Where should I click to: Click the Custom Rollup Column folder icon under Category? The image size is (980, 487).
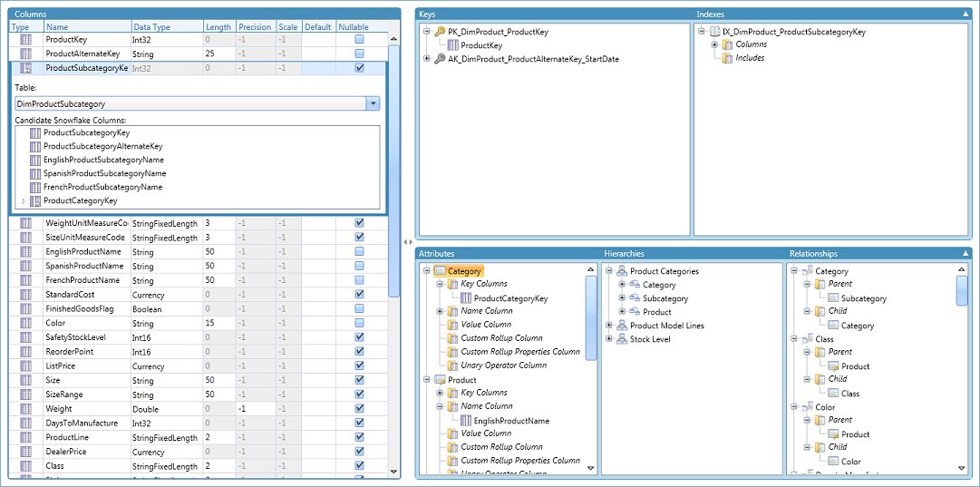point(452,338)
